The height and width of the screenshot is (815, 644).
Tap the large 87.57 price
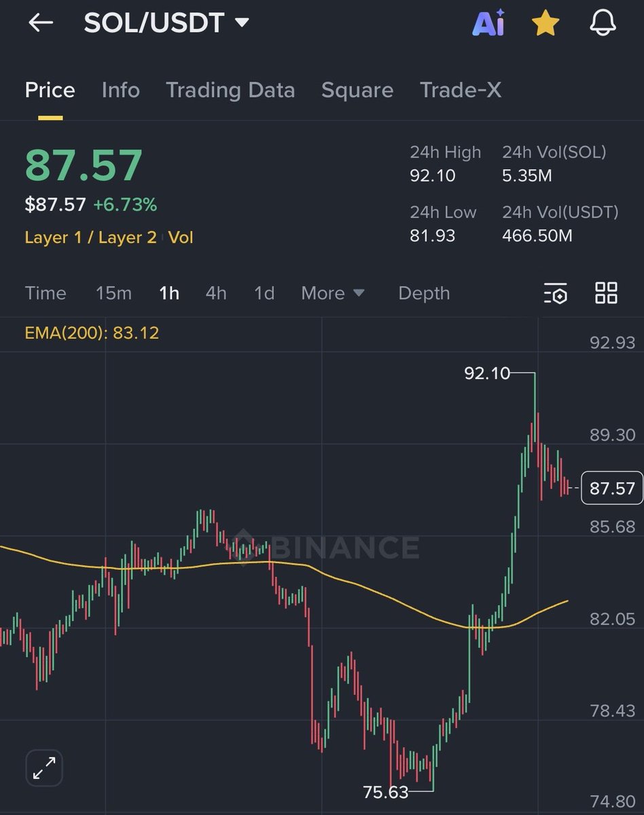point(84,165)
